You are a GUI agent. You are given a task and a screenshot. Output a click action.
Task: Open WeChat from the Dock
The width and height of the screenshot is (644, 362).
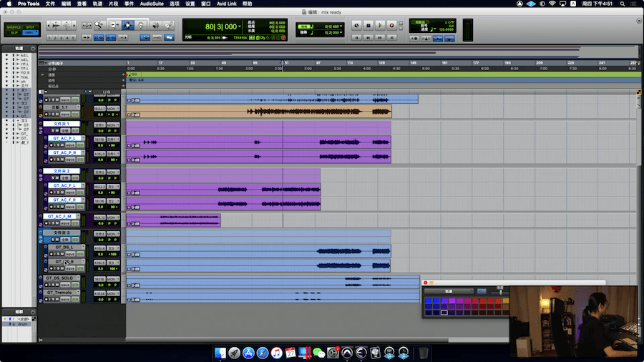(x=318, y=353)
